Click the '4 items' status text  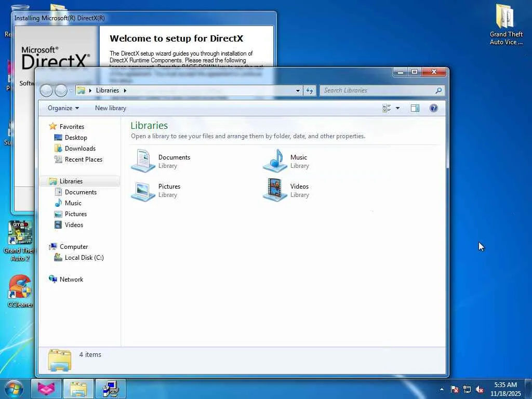tap(90, 354)
